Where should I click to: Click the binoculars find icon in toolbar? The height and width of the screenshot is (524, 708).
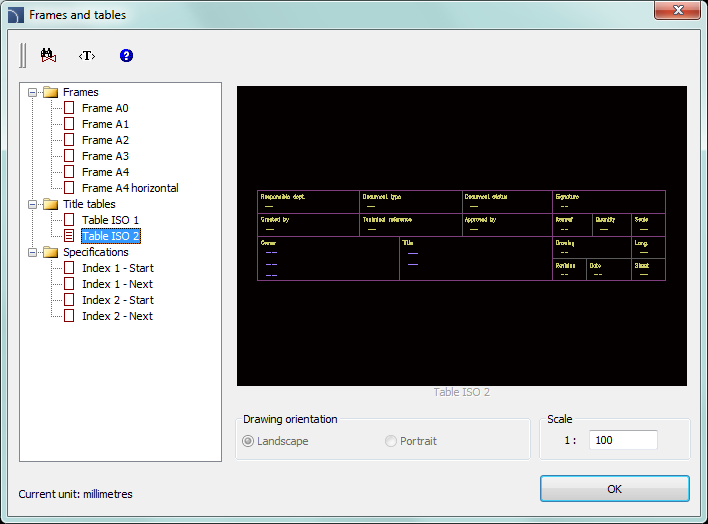pyautogui.click(x=48, y=55)
